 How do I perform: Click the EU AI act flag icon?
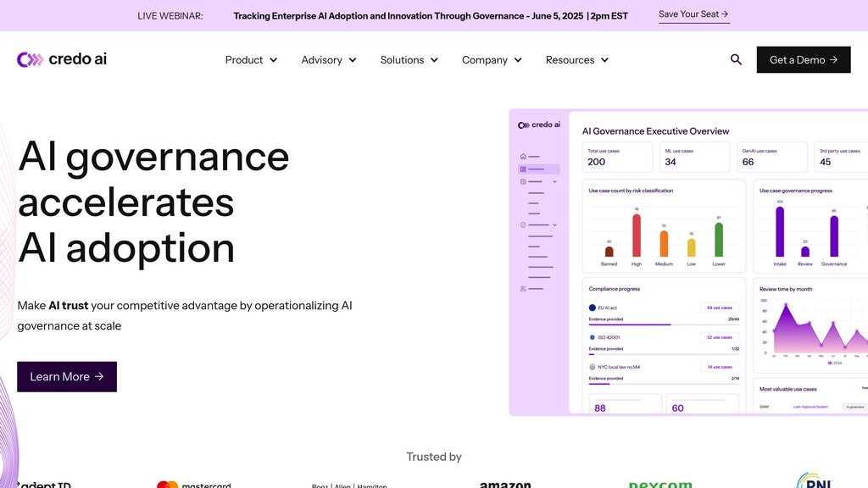pos(592,308)
